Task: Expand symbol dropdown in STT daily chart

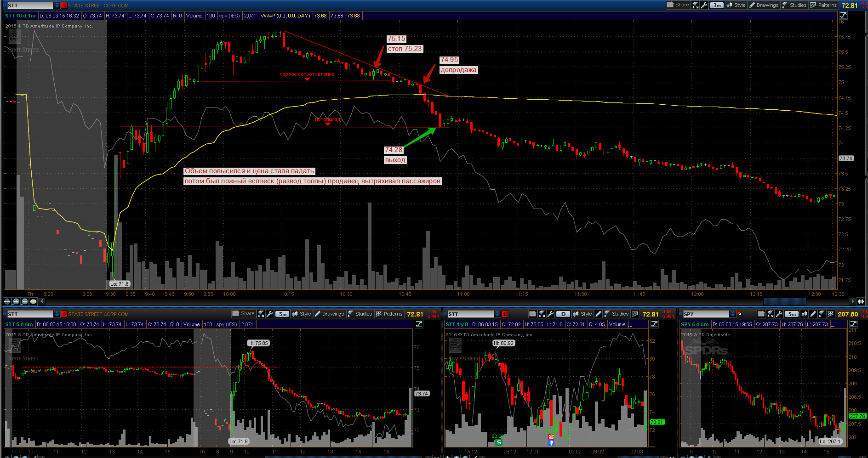Action: click(497, 314)
